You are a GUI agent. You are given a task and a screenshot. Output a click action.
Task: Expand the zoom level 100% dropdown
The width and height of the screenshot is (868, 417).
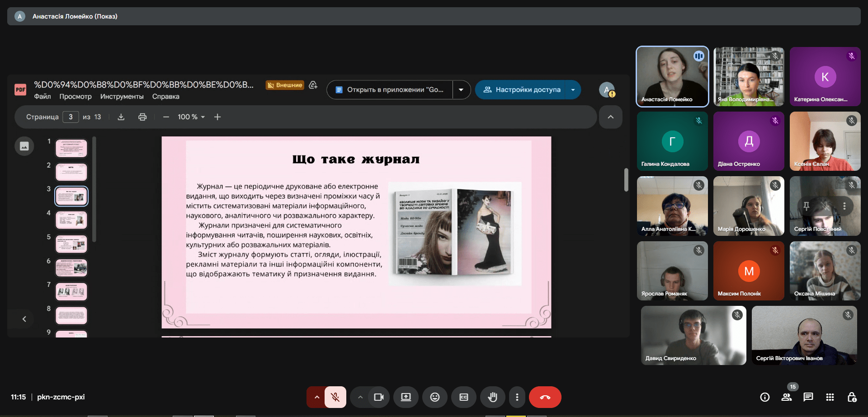tap(192, 117)
